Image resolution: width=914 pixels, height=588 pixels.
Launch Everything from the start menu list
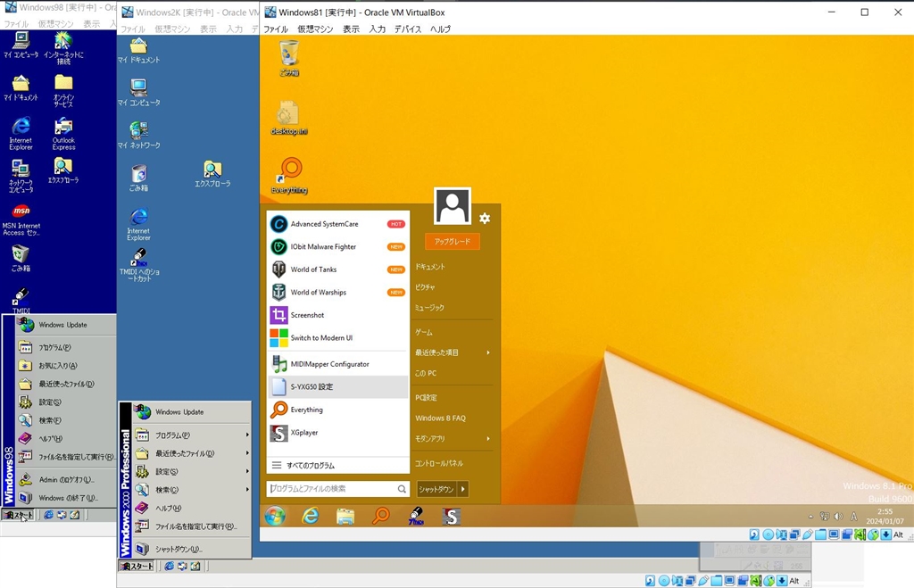coord(338,410)
